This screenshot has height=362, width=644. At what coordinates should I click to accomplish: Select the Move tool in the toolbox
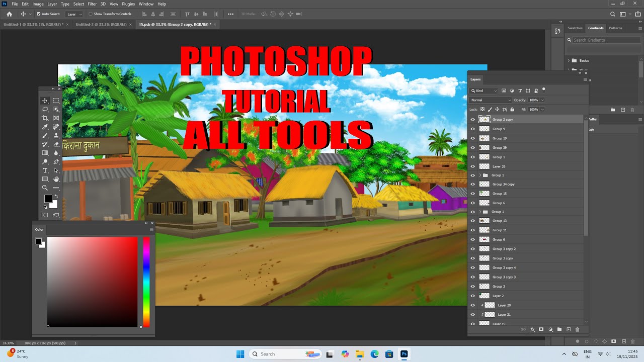(x=45, y=101)
